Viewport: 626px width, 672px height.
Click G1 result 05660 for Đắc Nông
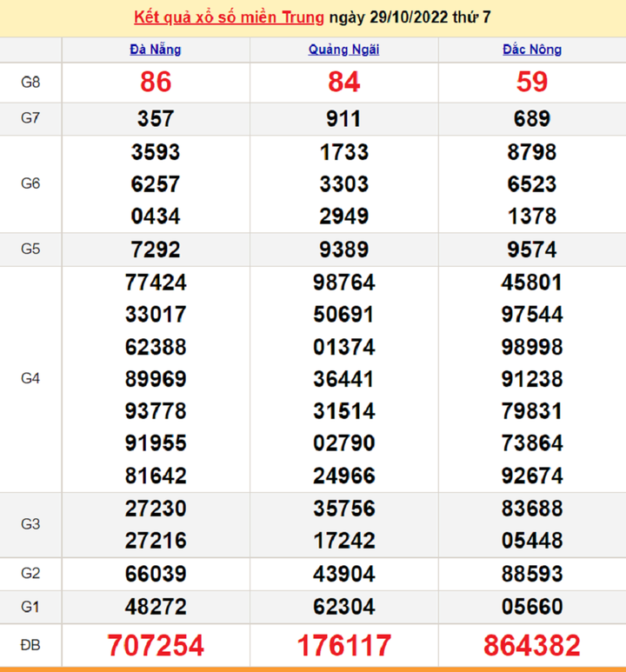531,606
